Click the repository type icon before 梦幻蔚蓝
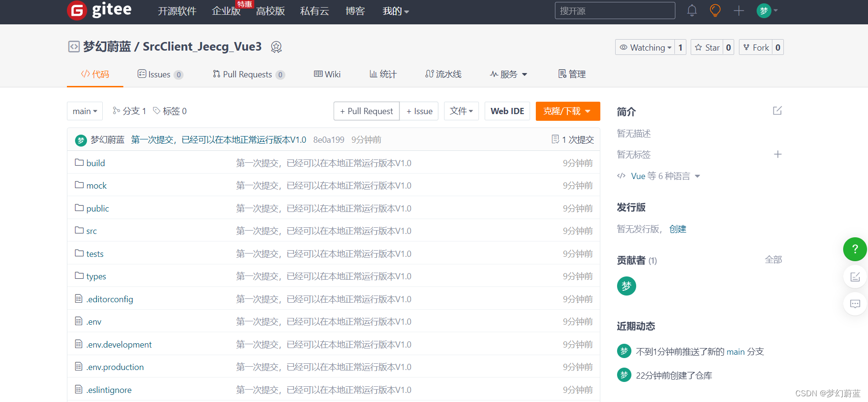This screenshot has width=868, height=402. coord(74,47)
